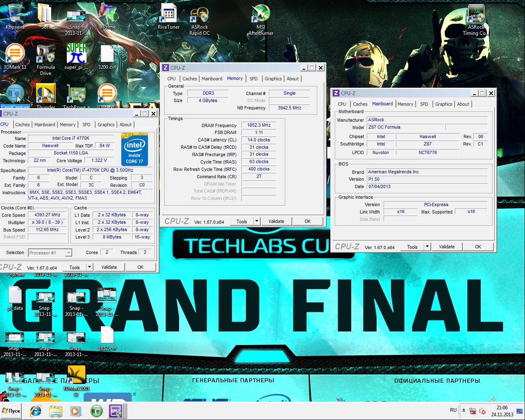Image resolution: width=525 pixels, height=420 pixels.
Task: Click Validate in the Mainboard CPU-Z window
Action: point(447,247)
